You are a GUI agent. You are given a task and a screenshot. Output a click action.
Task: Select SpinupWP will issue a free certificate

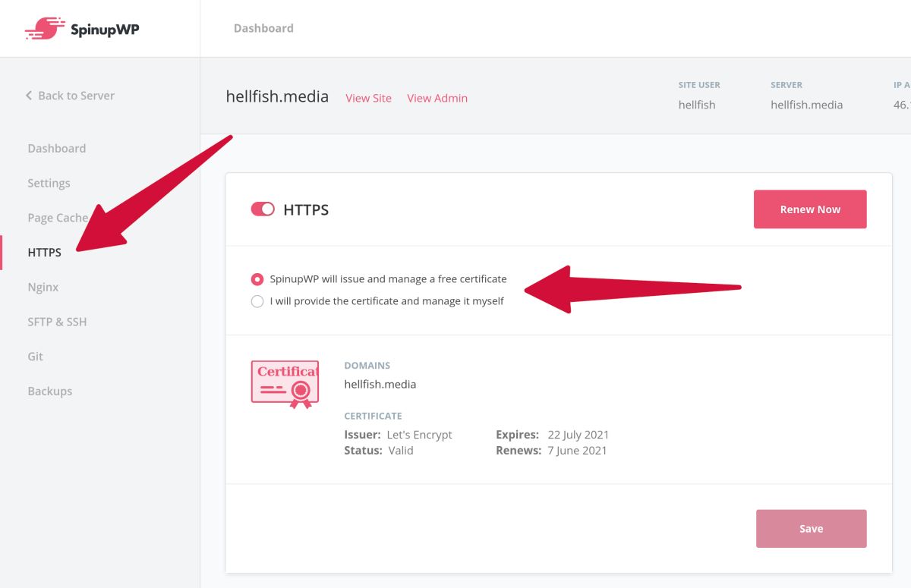click(257, 279)
